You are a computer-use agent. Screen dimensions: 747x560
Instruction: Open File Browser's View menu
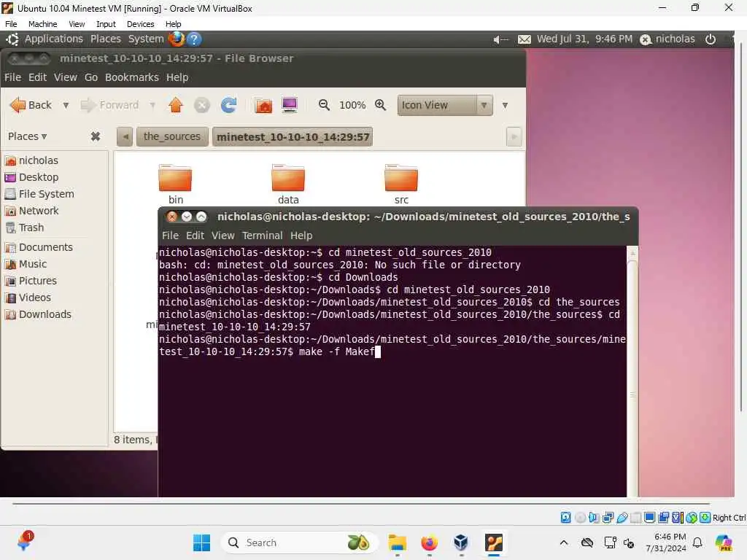point(65,77)
